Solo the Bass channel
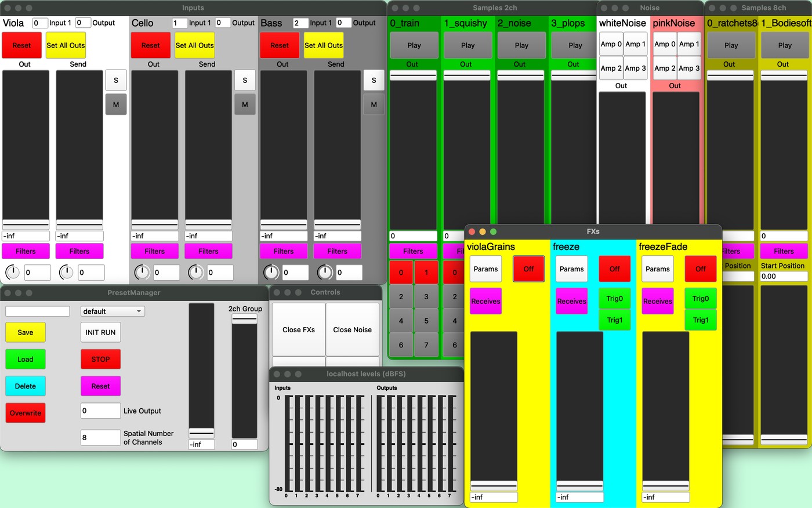 (x=374, y=80)
